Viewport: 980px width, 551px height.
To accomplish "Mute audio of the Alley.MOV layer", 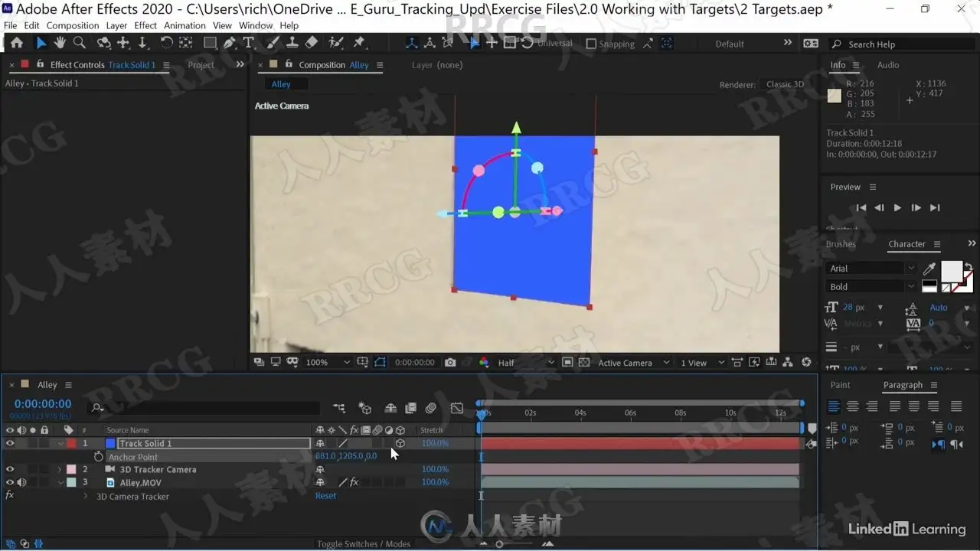I will 21,482.
